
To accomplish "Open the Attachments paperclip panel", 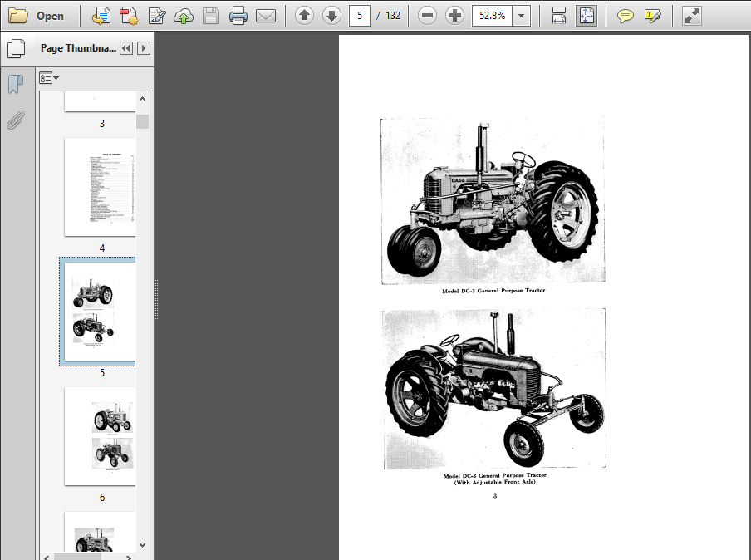I will tap(16, 120).
